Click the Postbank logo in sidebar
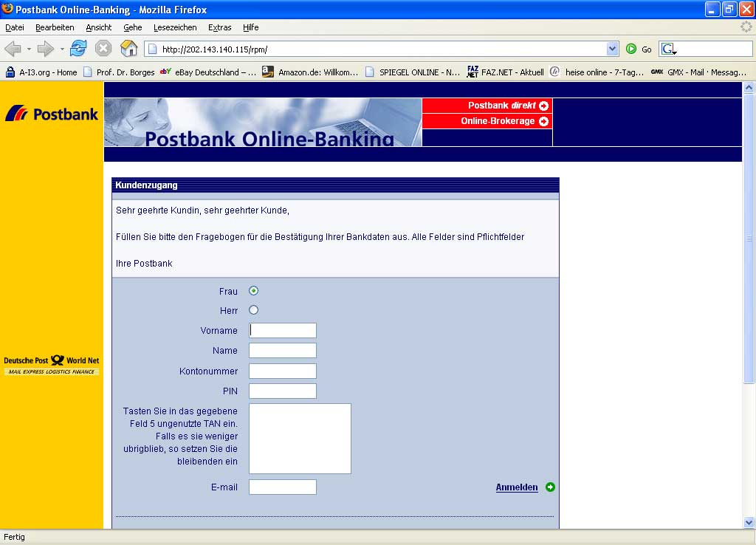The height and width of the screenshot is (545, 756). coord(52,114)
